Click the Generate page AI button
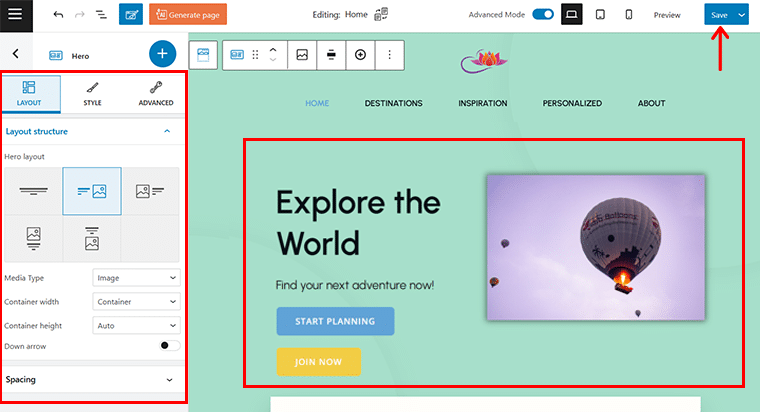This screenshot has width=760, height=412. click(188, 15)
